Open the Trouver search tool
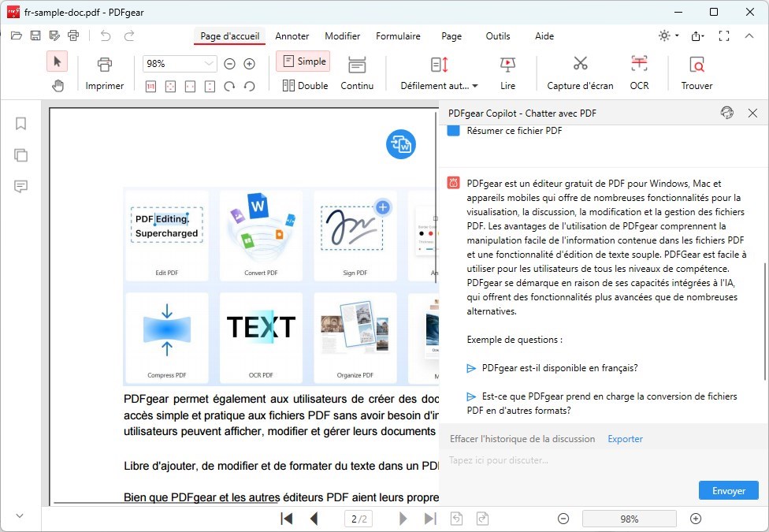Viewport: 769px width, 532px height. click(x=697, y=73)
